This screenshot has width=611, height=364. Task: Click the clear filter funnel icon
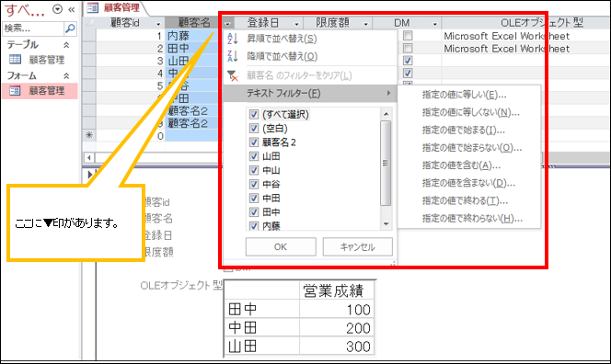tap(233, 75)
